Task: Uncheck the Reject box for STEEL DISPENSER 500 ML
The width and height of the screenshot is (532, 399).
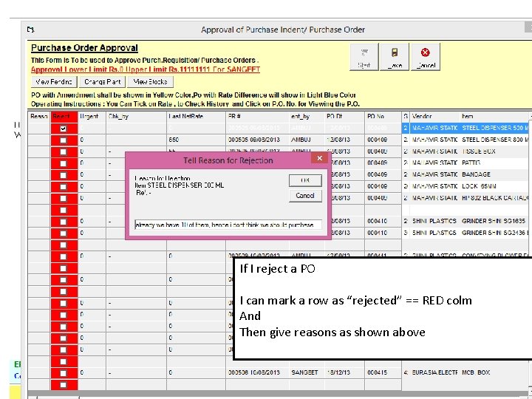Action: [x=63, y=129]
